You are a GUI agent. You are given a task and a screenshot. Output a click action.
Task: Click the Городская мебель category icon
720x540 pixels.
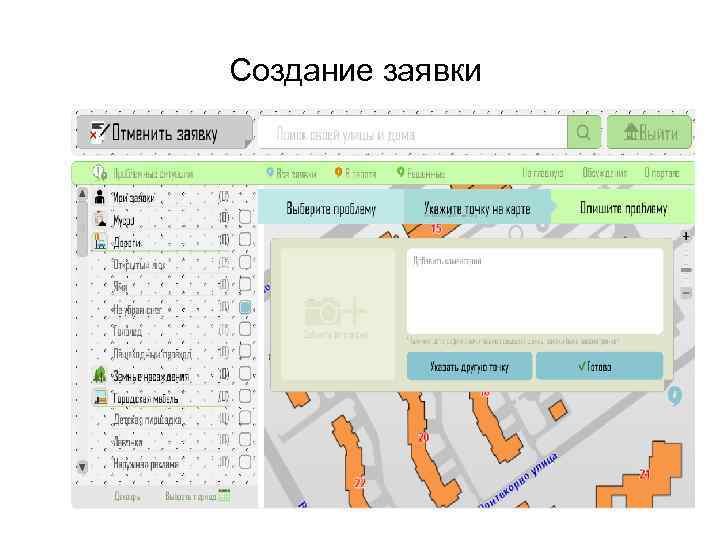coord(100,397)
